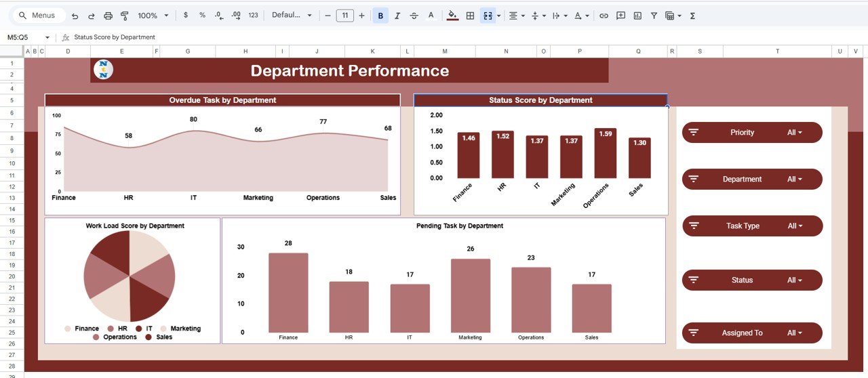Click the increase font size plus button
Image resolution: width=868 pixels, height=378 pixels.
(x=361, y=16)
